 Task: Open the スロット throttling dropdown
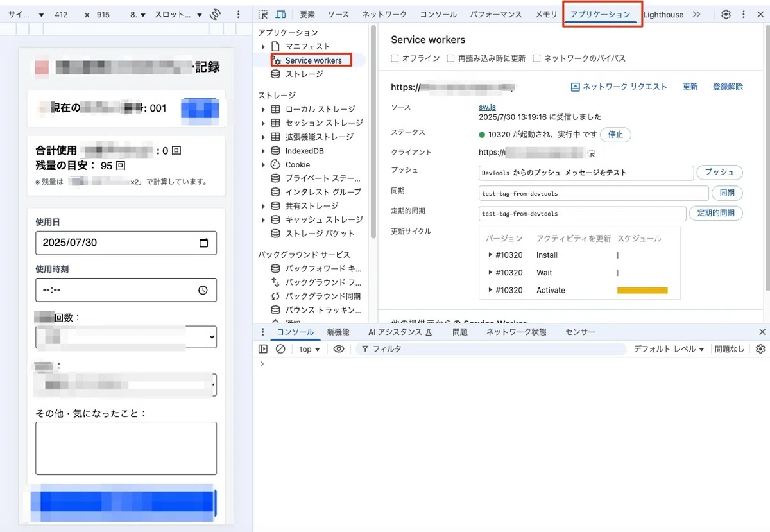178,14
